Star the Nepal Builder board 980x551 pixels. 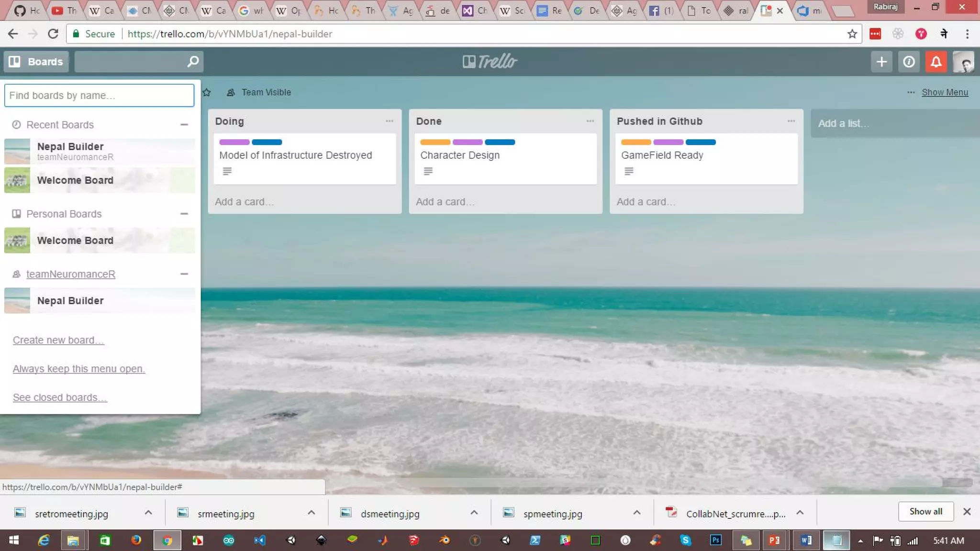pyautogui.click(x=207, y=92)
